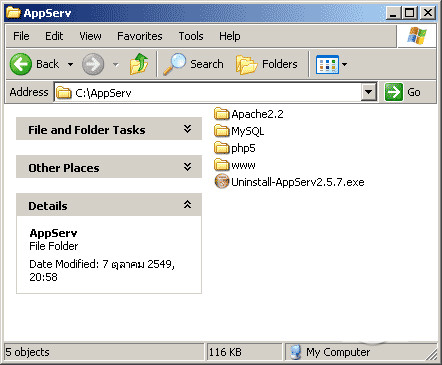
Task: Expand File and Folder Tasks panel
Action: [x=188, y=129]
